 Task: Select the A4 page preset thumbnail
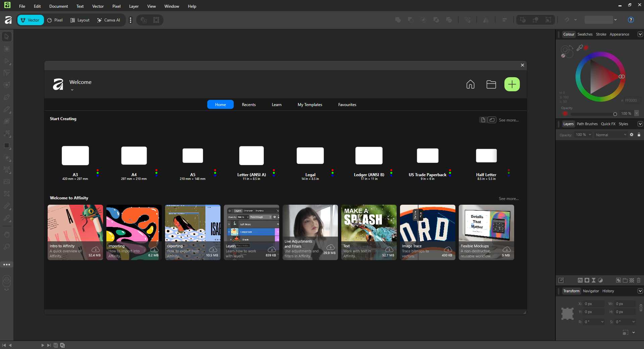click(x=134, y=156)
